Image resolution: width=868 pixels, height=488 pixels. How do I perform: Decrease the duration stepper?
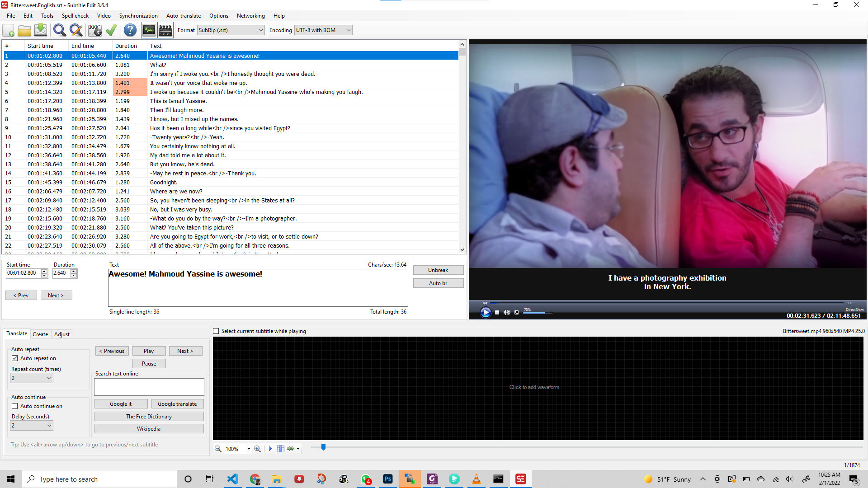(74, 275)
